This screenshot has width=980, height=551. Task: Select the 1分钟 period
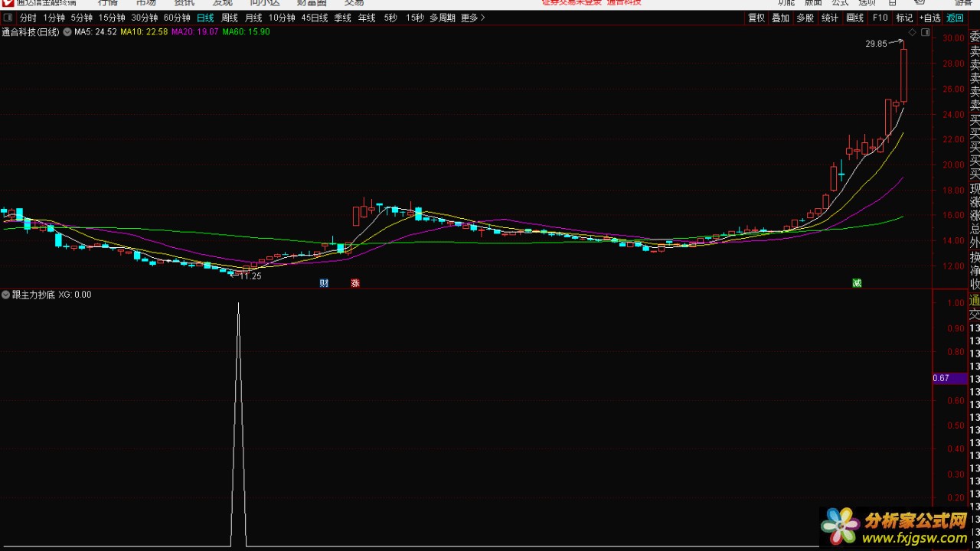pos(54,18)
